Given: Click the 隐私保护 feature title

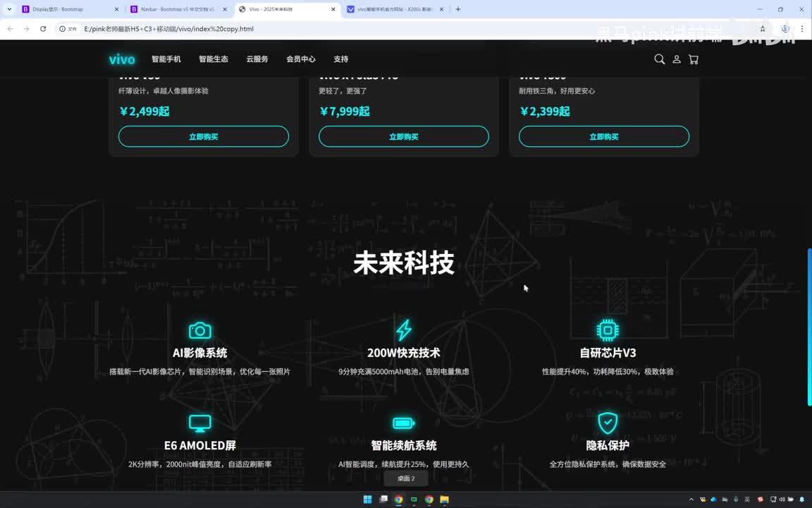Looking at the screenshot, I should pyautogui.click(x=608, y=445).
